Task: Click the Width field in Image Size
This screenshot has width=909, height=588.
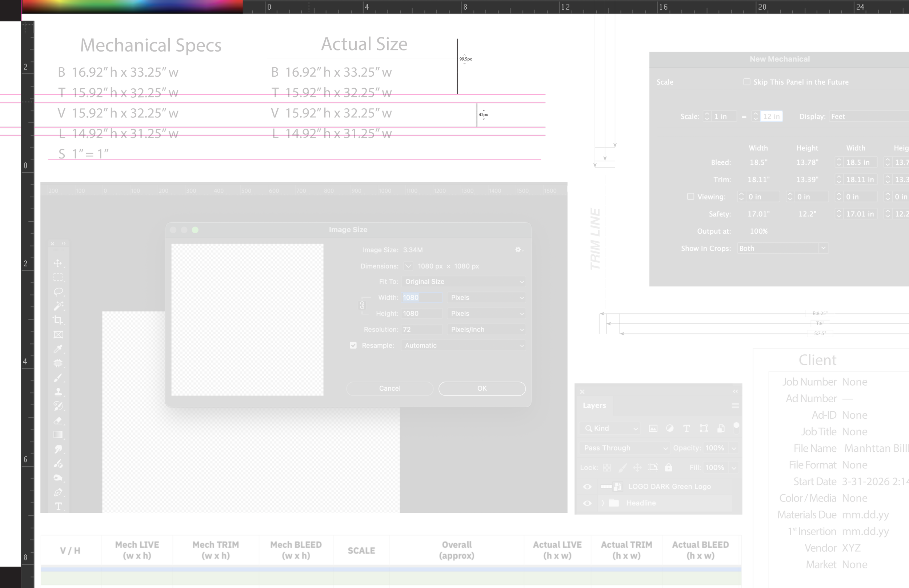Action: (x=422, y=297)
